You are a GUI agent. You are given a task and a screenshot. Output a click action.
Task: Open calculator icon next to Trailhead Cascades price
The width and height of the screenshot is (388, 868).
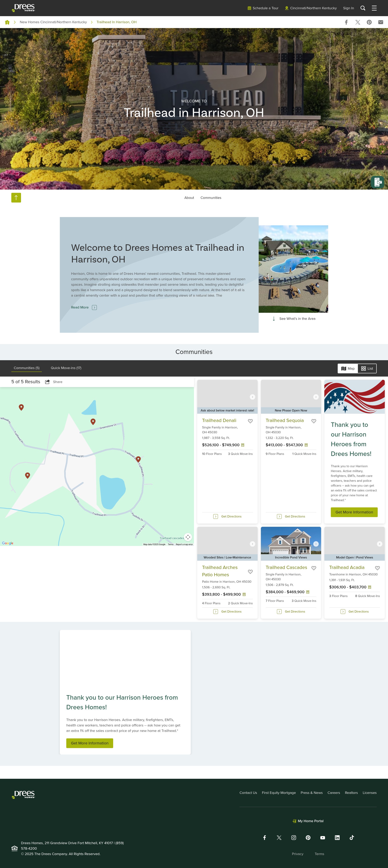(x=308, y=592)
